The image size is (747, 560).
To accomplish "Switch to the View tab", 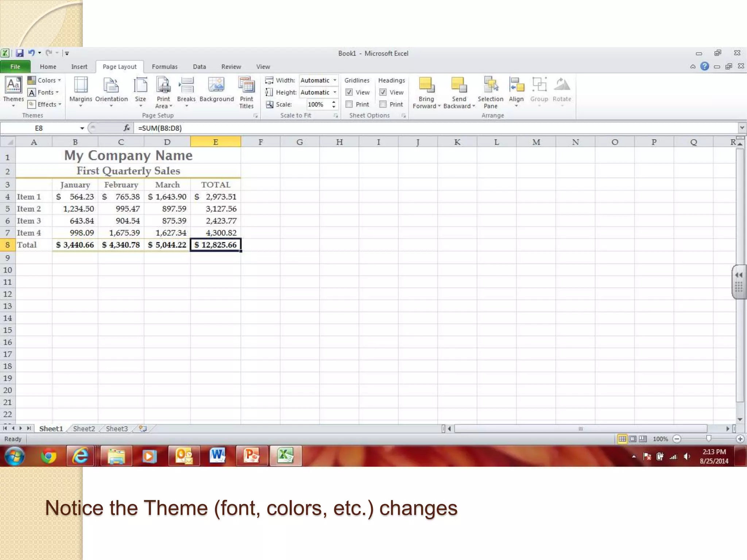I will 263,67.
